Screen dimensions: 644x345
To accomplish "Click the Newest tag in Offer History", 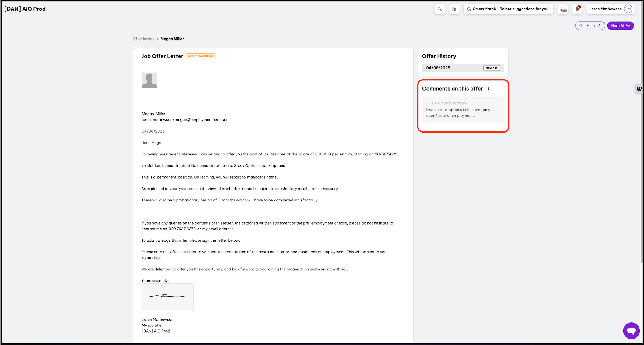I will (x=491, y=68).
